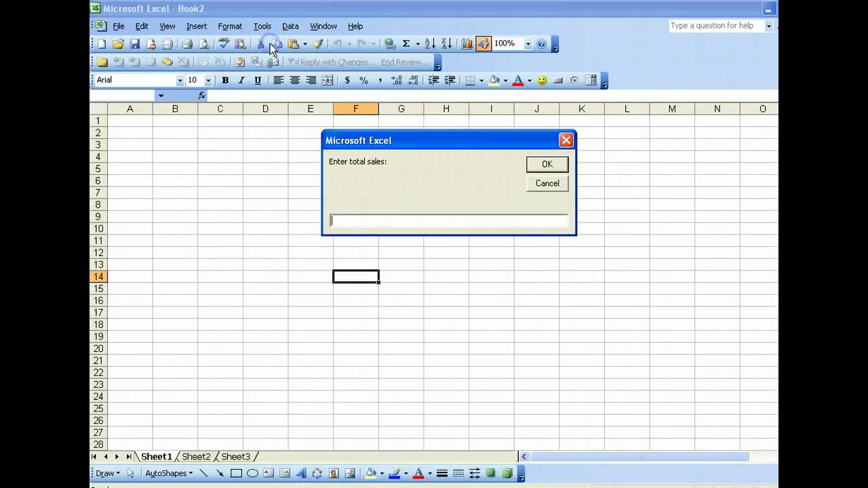This screenshot has height=488, width=868.
Task: Toggle Bold formatting
Action: 225,80
